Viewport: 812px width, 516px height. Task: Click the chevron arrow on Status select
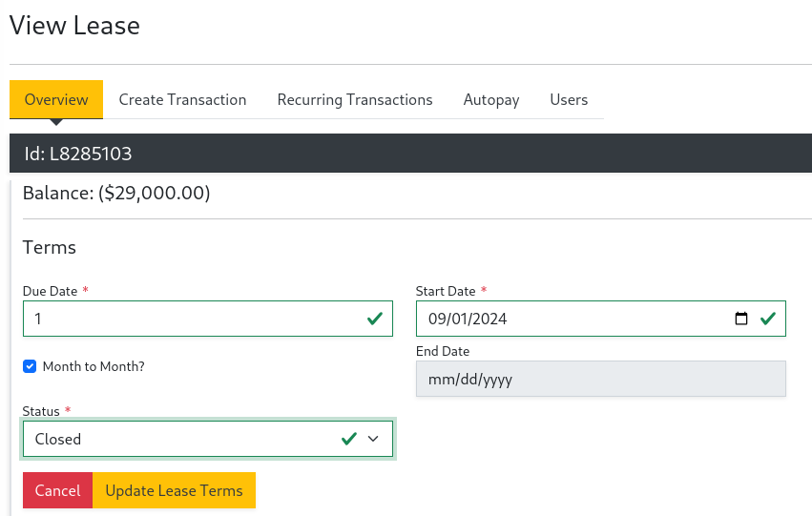(x=373, y=439)
